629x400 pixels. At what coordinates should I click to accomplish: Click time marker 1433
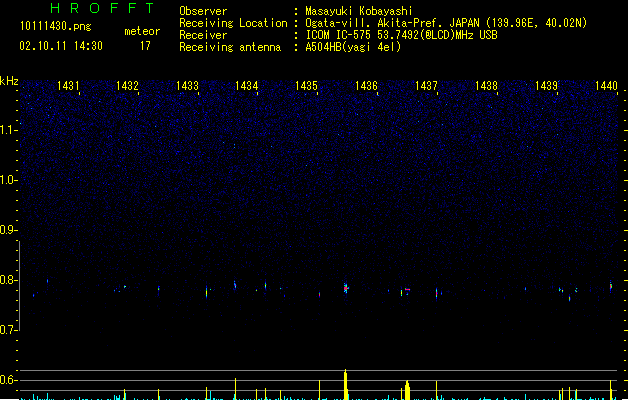point(187,86)
